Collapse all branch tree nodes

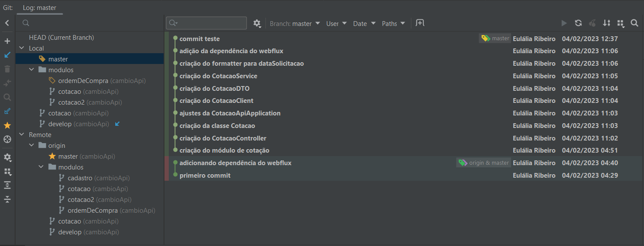coord(7,199)
